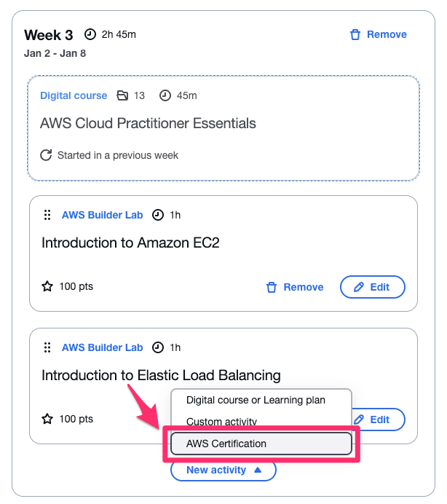This screenshot has height=504, width=447.
Task: Select Custom activity menu option
Action: pyautogui.click(x=221, y=422)
